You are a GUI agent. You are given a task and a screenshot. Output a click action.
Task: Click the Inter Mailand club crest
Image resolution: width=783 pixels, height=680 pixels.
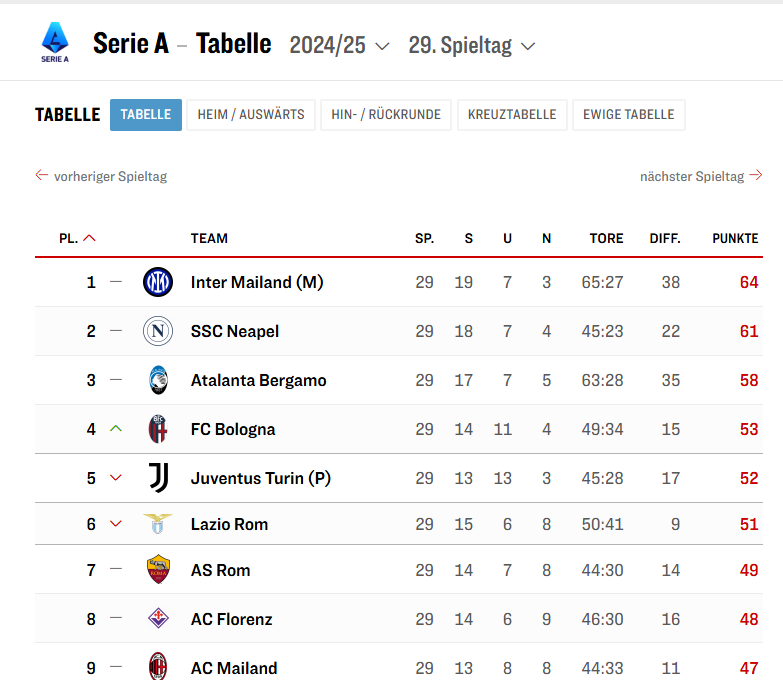pyautogui.click(x=158, y=282)
